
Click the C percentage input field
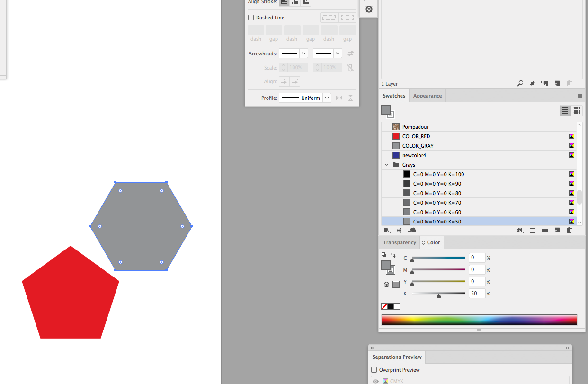click(477, 258)
